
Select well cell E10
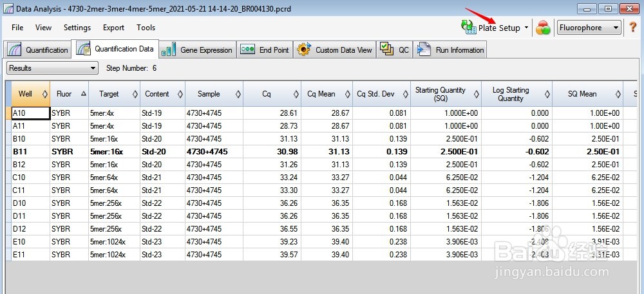tap(30, 241)
